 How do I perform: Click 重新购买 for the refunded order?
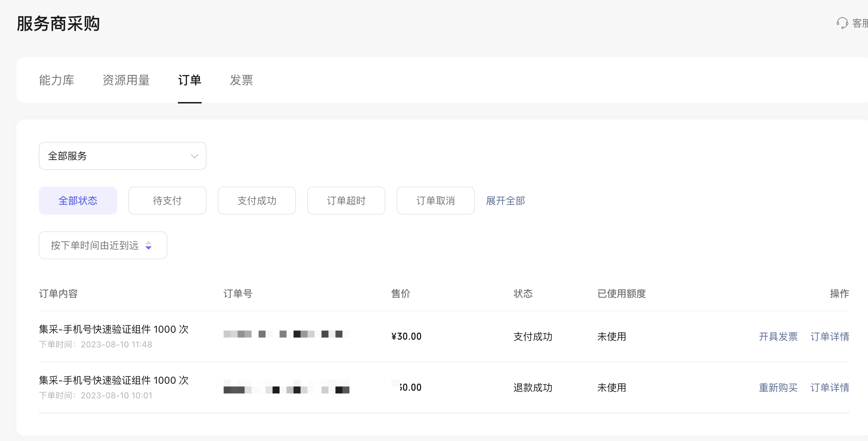[778, 388]
